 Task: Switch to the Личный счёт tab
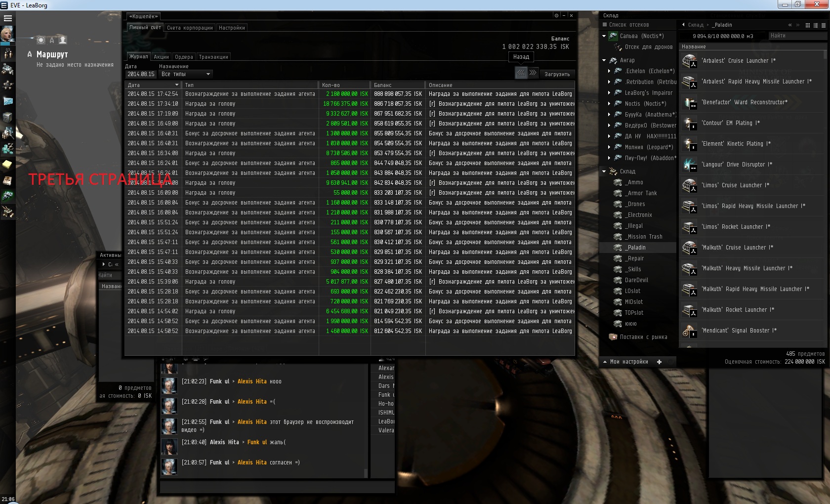(145, 28)
